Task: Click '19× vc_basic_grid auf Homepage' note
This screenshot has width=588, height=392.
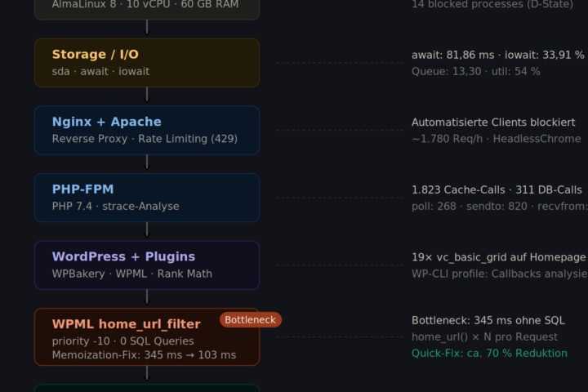Action: (499, 257)
